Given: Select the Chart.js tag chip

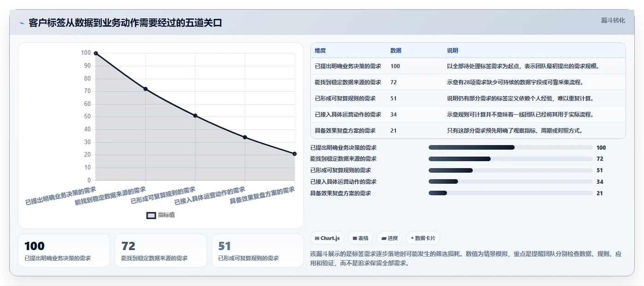Looking at the screenshot, I should [x=327, y=238].
